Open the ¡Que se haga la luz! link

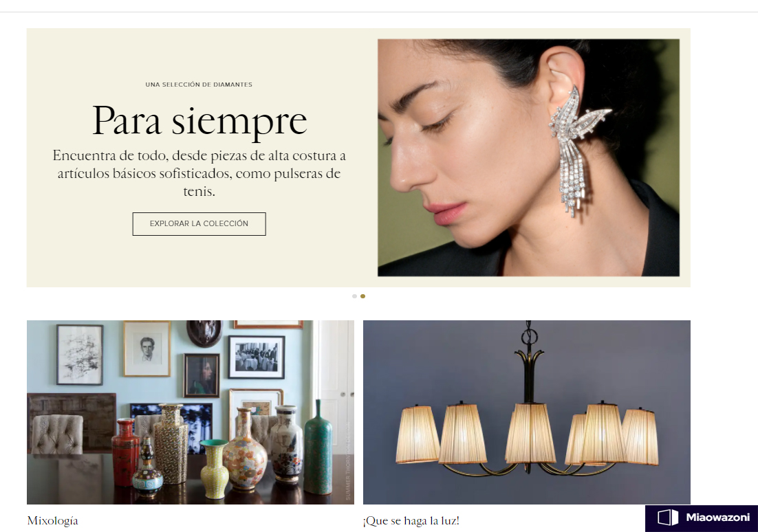(411, 521)
